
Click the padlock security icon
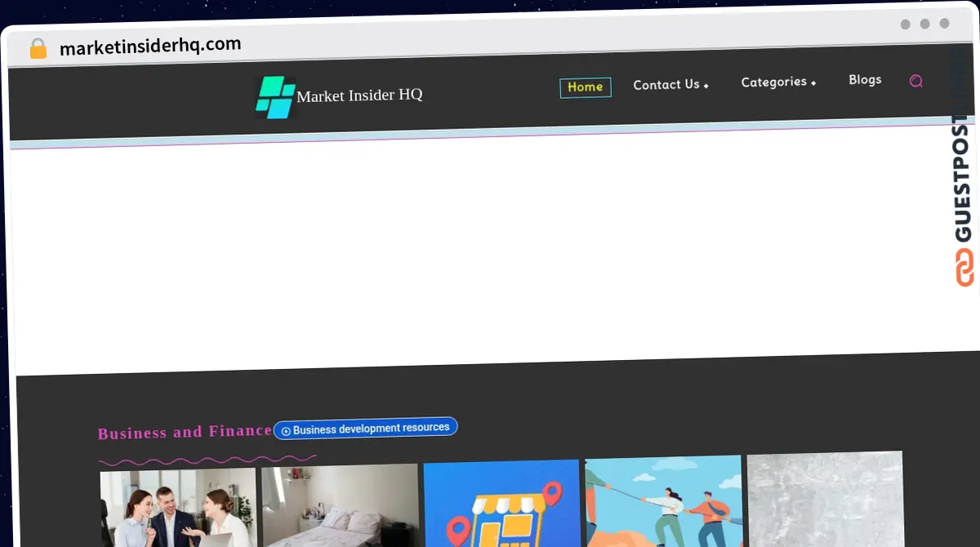38,49
